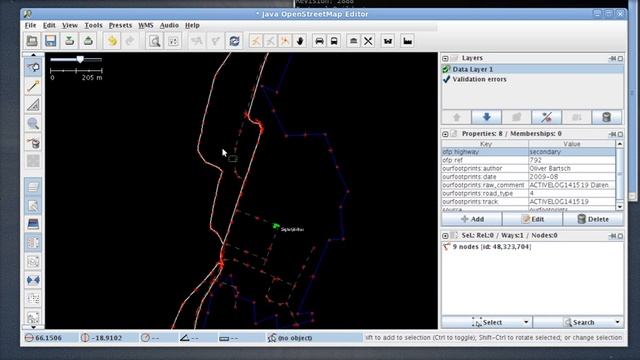
Task: Pin the Layers panel
Action: click(612, 58)
